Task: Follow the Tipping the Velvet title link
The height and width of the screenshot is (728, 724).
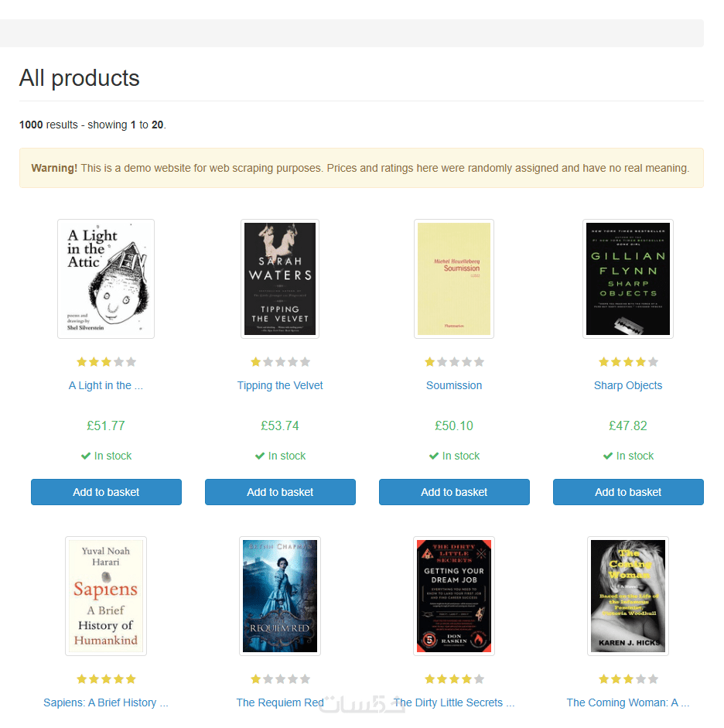Action: pos(280,385)
